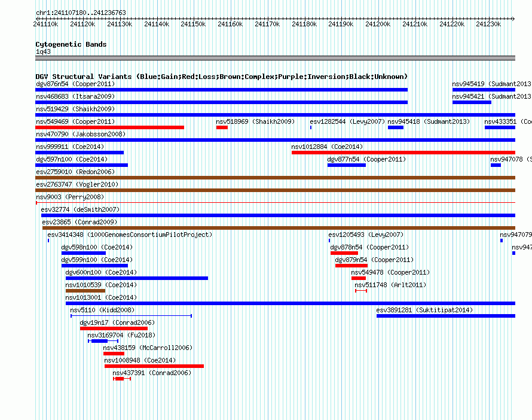Select the nsv9003 (Perry2008) label
532x420 pixels.
click(x=70, y=197)
